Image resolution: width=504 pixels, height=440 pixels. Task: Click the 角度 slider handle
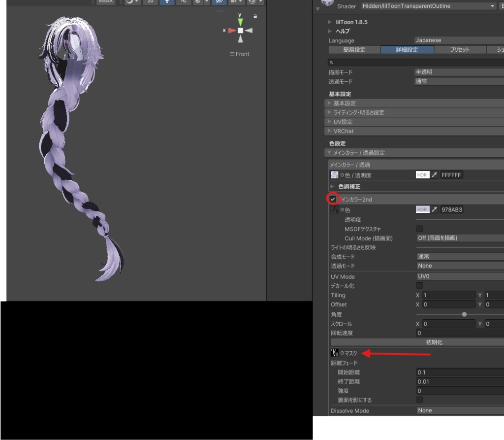coord(464,314)
